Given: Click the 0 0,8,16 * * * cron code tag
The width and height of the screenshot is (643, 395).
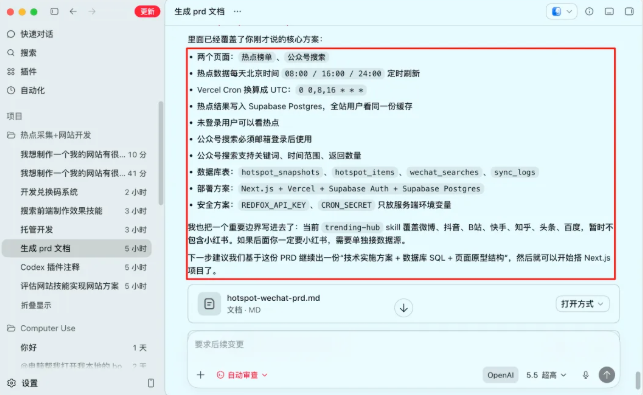Looking at the screenshot, I should pos(331,90).
